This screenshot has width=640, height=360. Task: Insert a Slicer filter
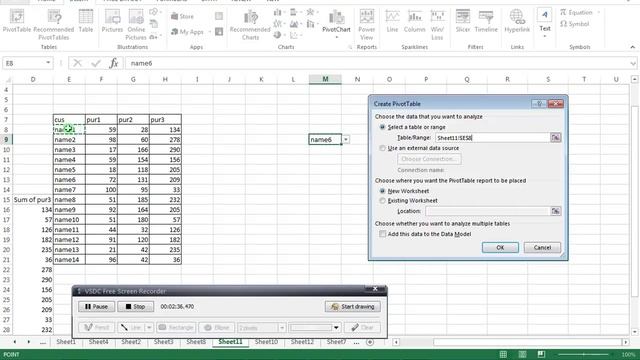pos(463,21)
